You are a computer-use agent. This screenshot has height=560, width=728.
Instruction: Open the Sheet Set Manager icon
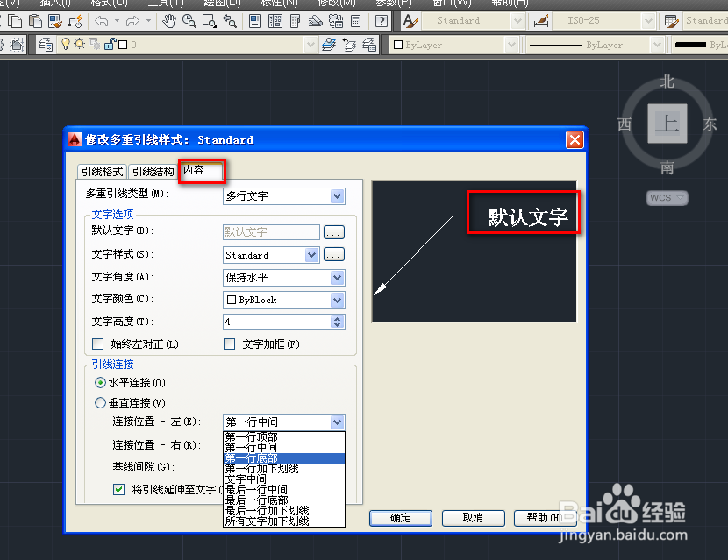(x=315, y=21)
